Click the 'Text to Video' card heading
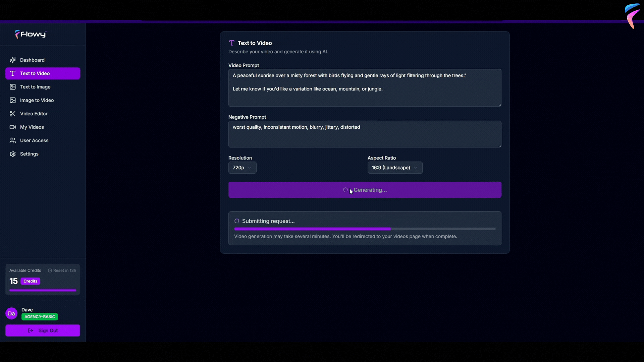 pos(255,43)
